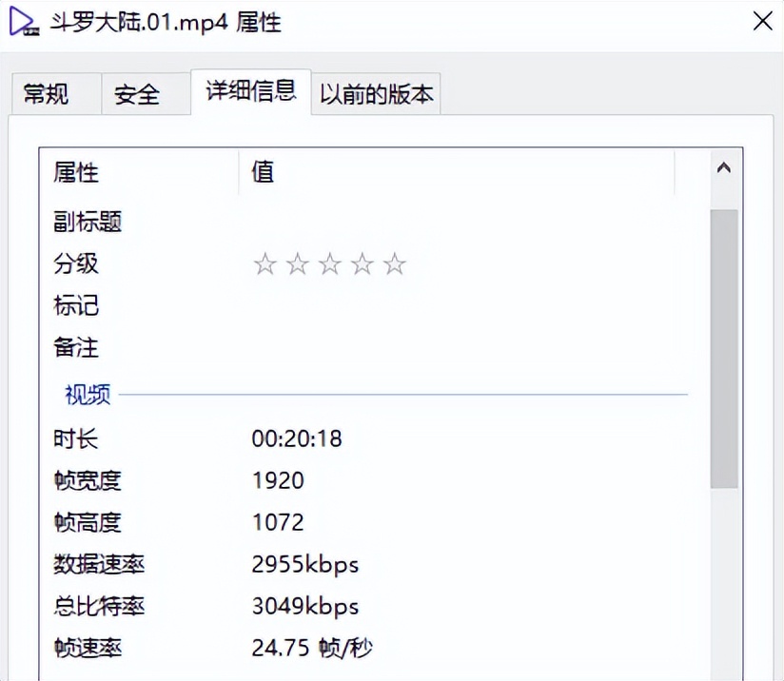Rate the video one star
The height and width of the screenshot is (681, 784).
265,263
